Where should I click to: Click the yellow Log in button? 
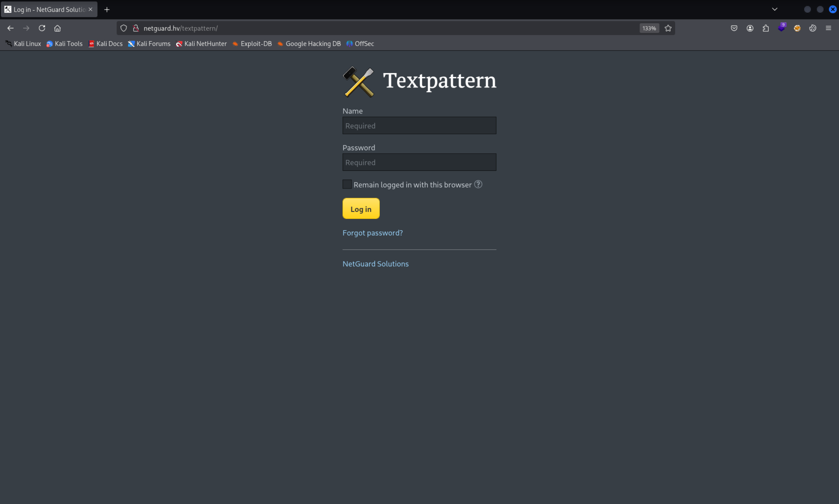361,208
